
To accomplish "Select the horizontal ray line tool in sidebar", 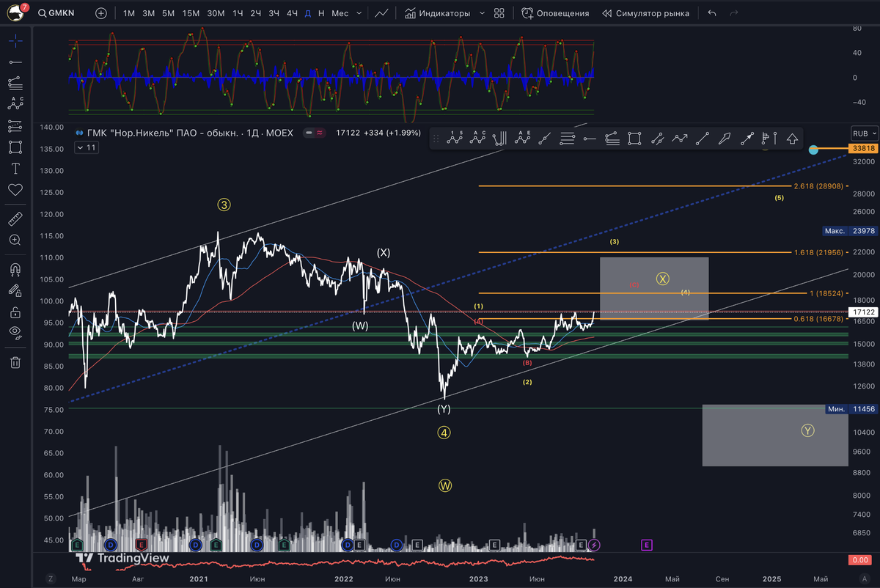I will [x=15, y=62].
